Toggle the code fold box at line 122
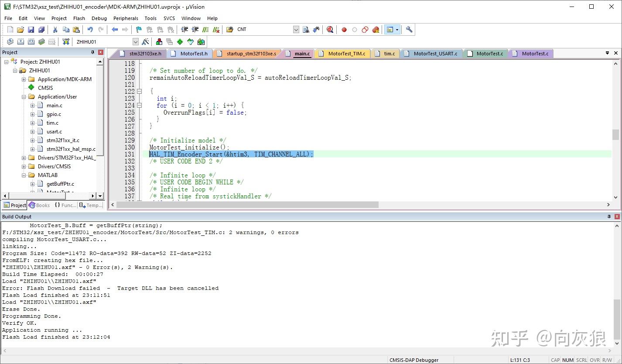The image size is (622, 364). [140, 92]
